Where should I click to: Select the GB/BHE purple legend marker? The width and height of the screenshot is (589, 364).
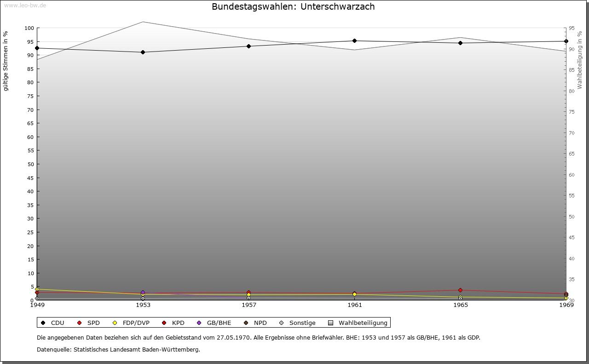199,323
